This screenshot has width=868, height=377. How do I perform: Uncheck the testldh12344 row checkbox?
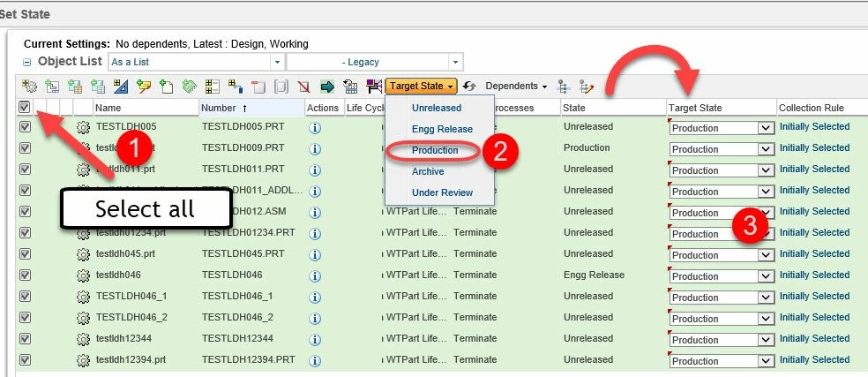25,338
